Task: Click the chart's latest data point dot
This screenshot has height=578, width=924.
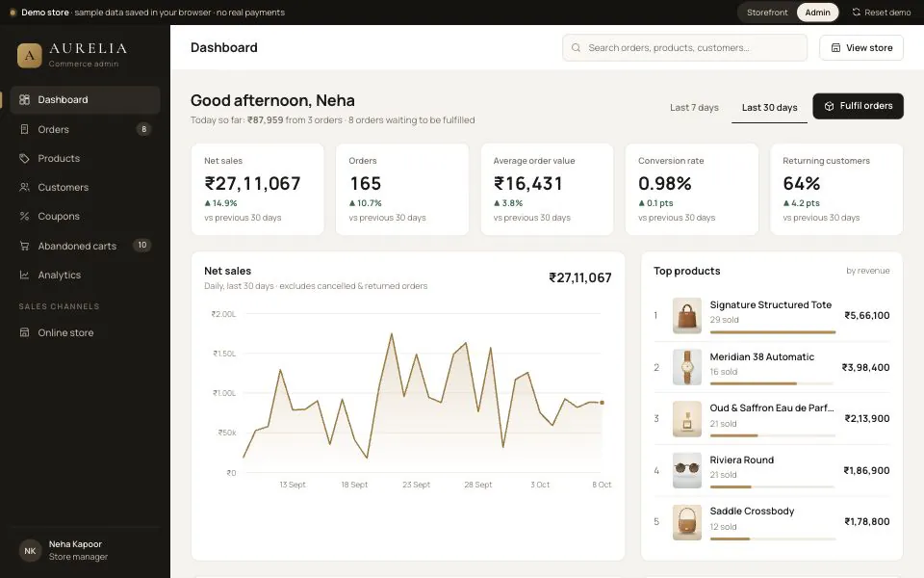Action: (x=602, y=403)
